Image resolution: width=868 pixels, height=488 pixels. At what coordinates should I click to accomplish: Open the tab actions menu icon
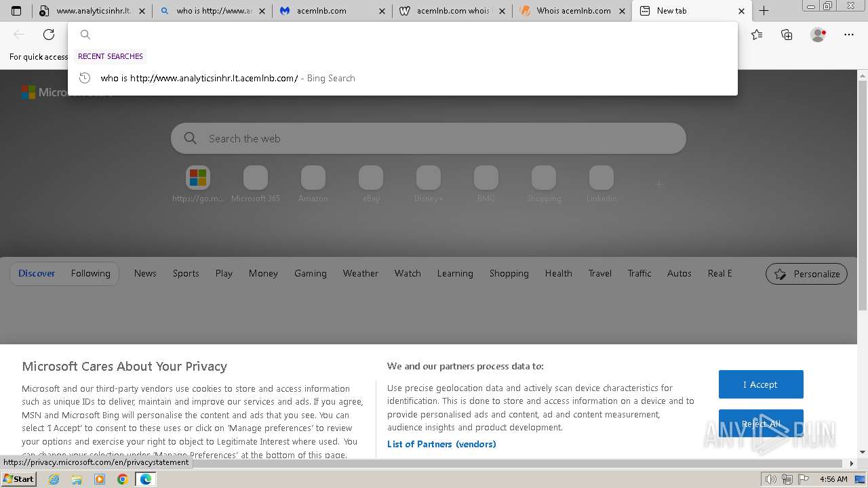[16, 11]
